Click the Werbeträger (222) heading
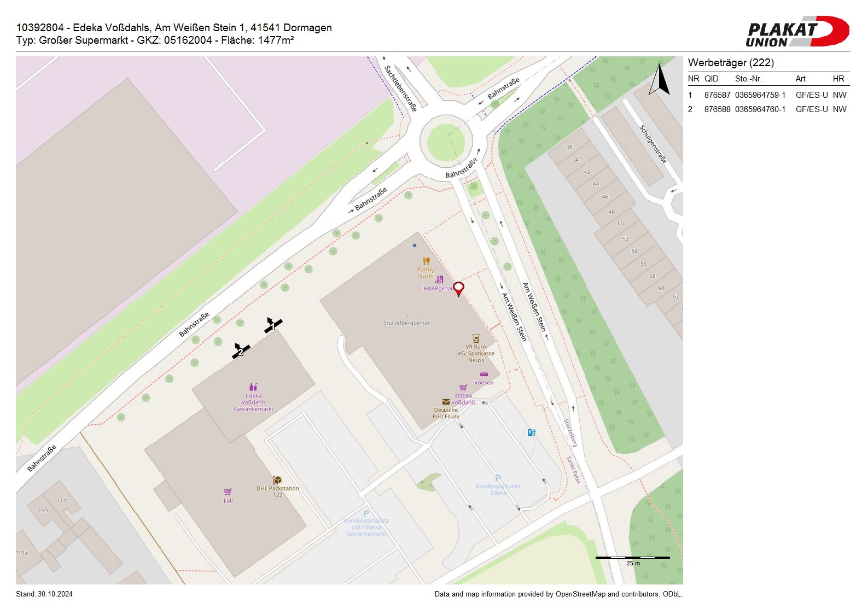The image size is (868, 614). pyautogui.click(x=731, y=63)
